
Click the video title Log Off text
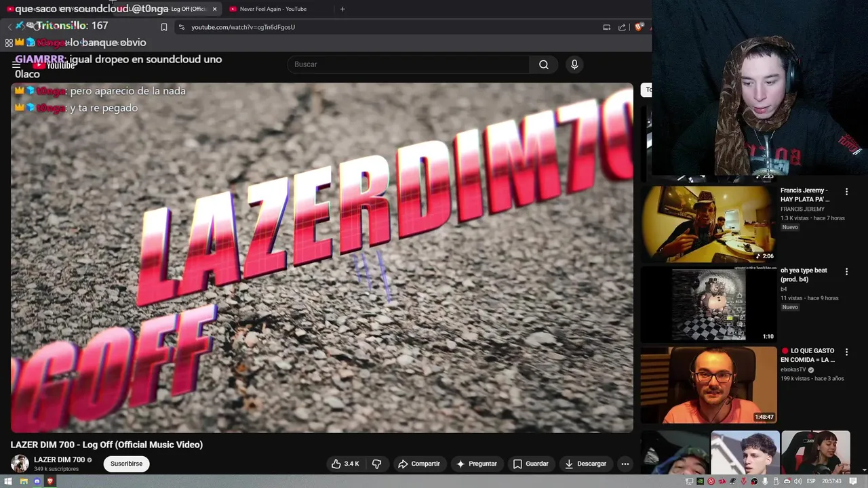tap(106, 445)
